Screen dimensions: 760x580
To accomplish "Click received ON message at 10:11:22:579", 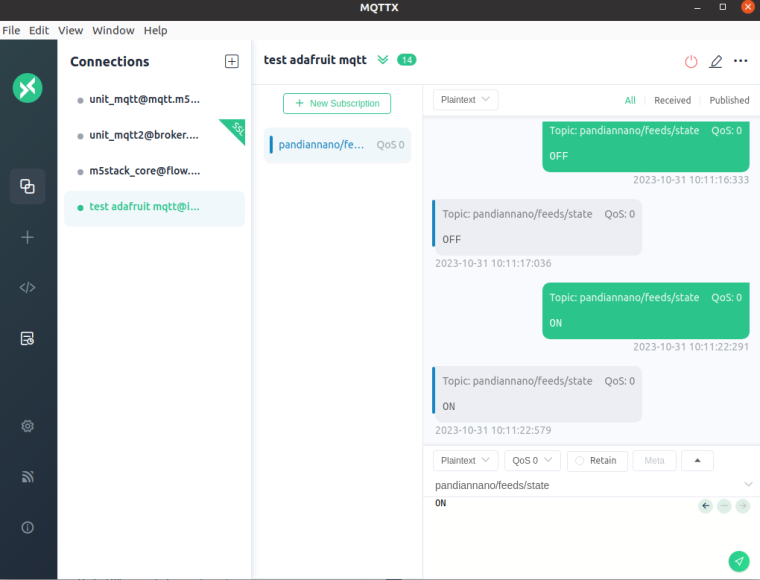I will point(537,394).
